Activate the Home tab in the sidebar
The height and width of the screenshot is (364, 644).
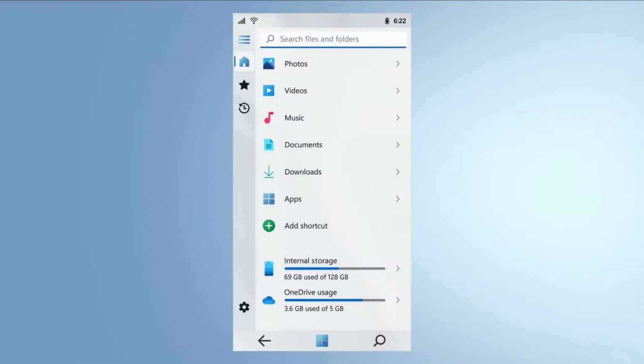pyautogui.click(x=244, y=62)
